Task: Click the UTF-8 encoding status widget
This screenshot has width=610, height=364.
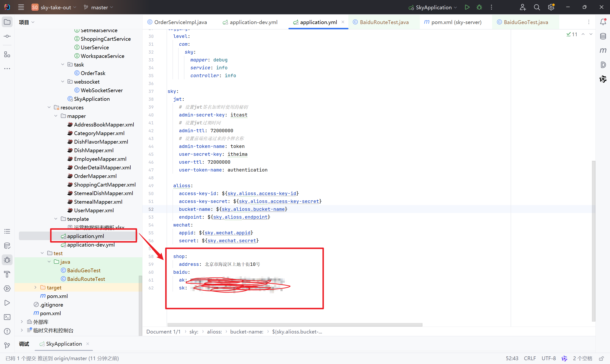Action: 549,358
